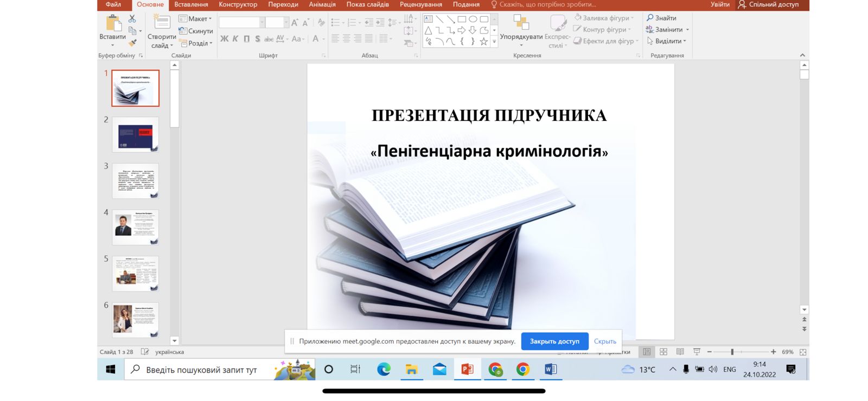Switch to slide sorter view
This screenshot has height=401, width=868.
[663, 352]
